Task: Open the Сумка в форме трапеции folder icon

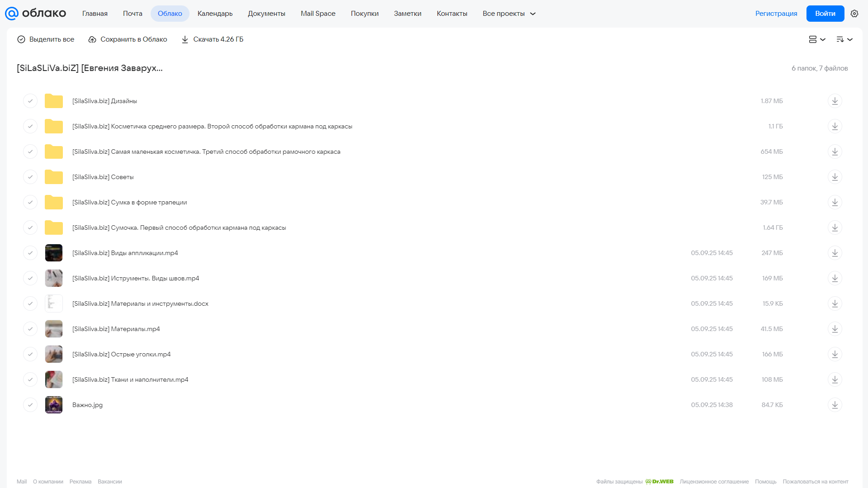Action: tap(54, 202)
